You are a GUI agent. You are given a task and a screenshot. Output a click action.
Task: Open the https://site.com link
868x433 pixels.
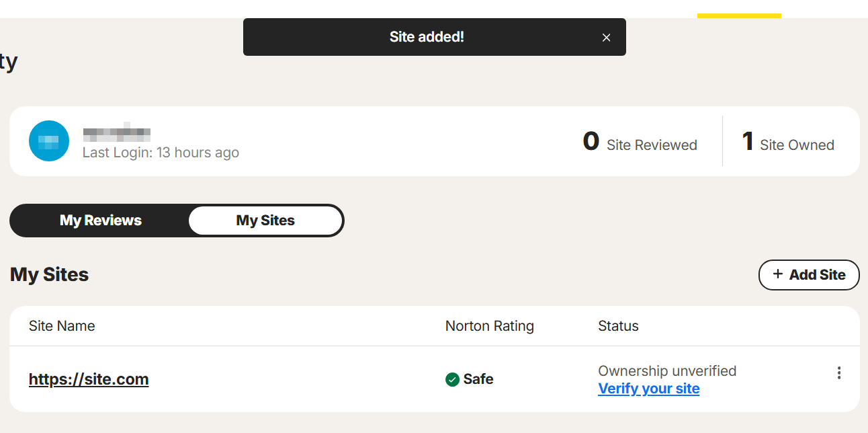(x=89, y=379)
